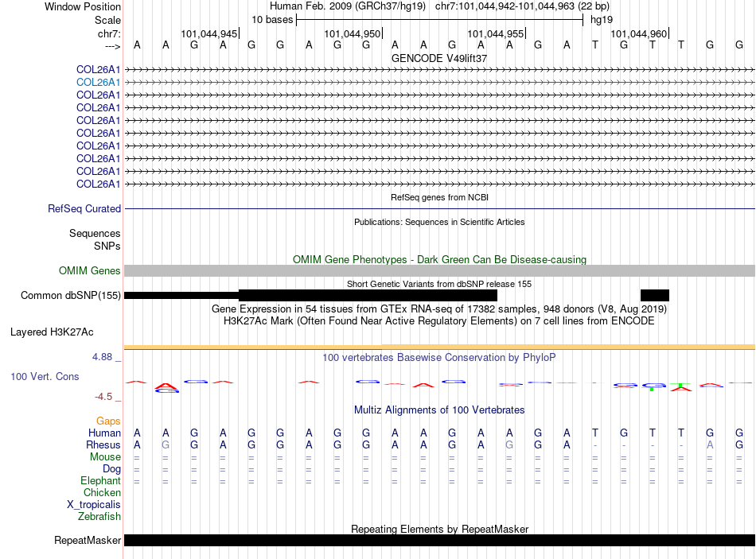The height and width of the screenshot is (559, 756).
Task: Open 100 vertebrates Basewise Conservation by PhyloP title
Action: pyautogui.click(x=439, y=358)
